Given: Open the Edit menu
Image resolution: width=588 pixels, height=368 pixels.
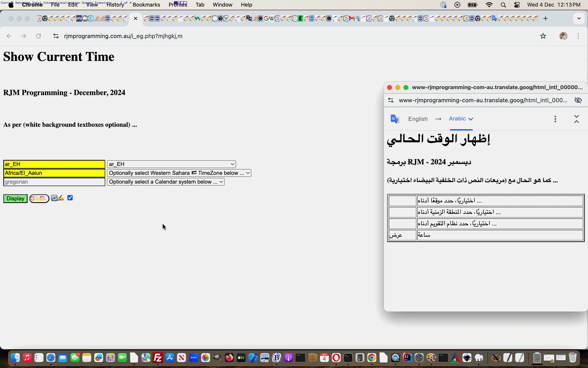Looking at the screenshot, I should point(73,5).
